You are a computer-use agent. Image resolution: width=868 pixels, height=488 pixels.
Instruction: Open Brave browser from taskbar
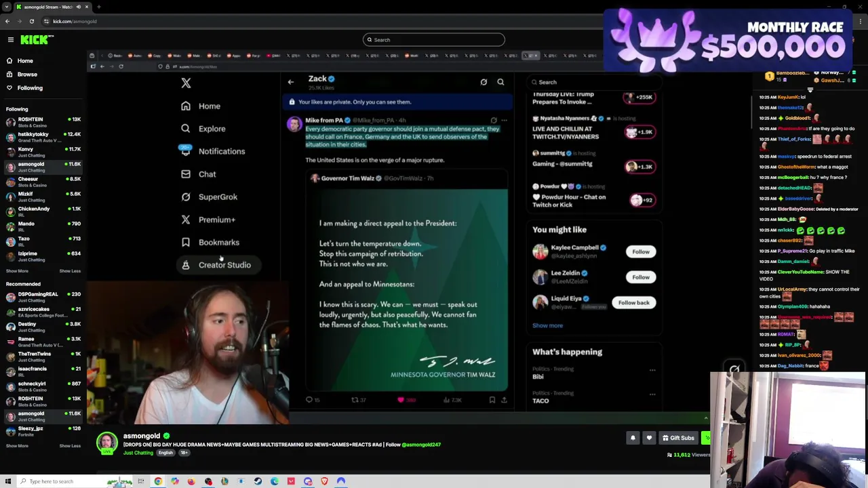(324, 482)
